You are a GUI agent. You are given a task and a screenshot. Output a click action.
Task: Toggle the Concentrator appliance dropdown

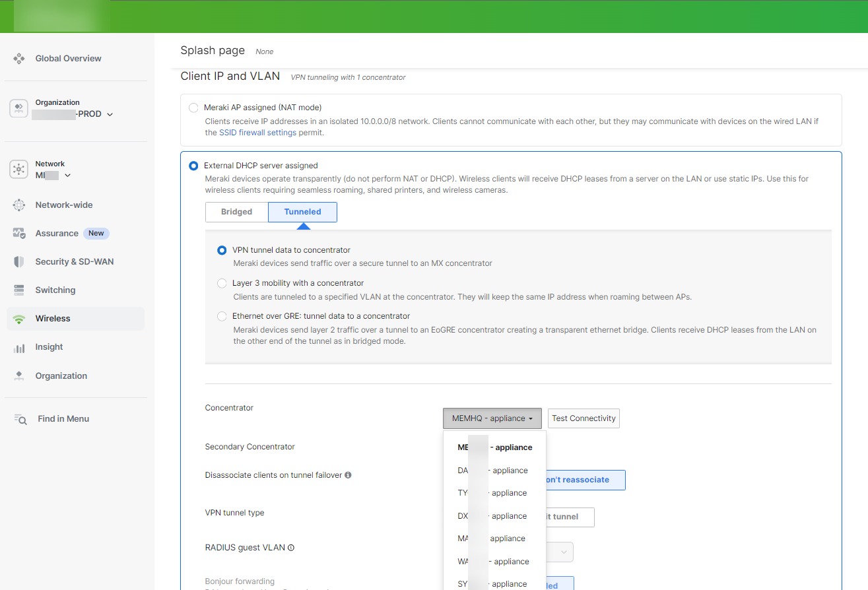492,418
